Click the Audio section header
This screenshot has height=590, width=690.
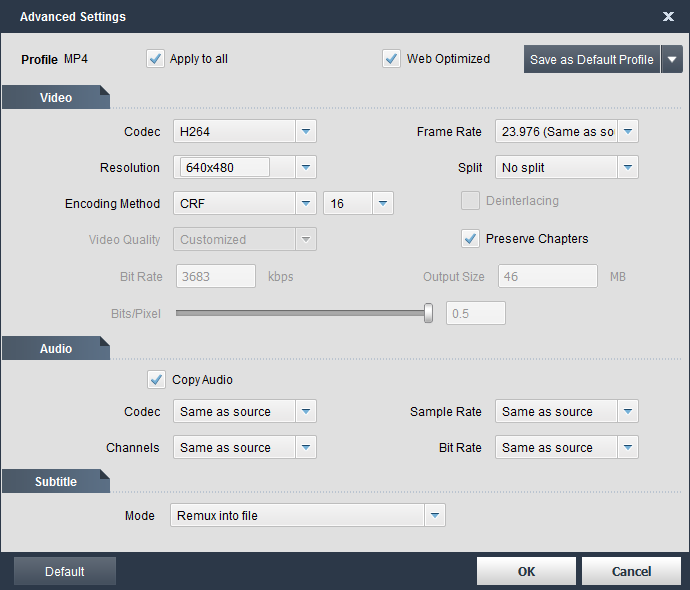(56, 348)
